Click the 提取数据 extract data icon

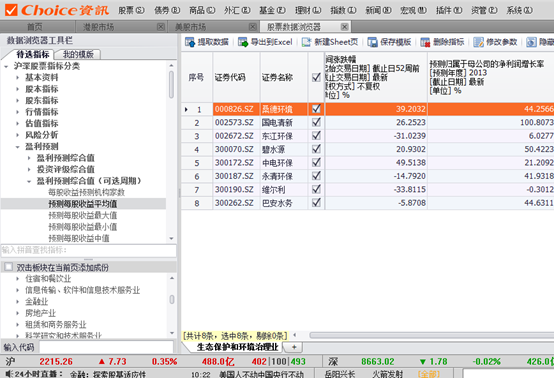(x=190, y=42)
